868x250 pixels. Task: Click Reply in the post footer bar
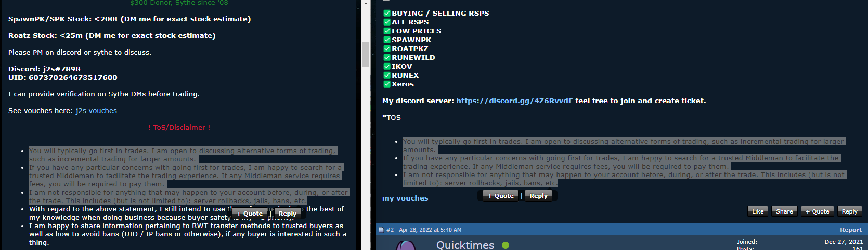tap(849, 211)
